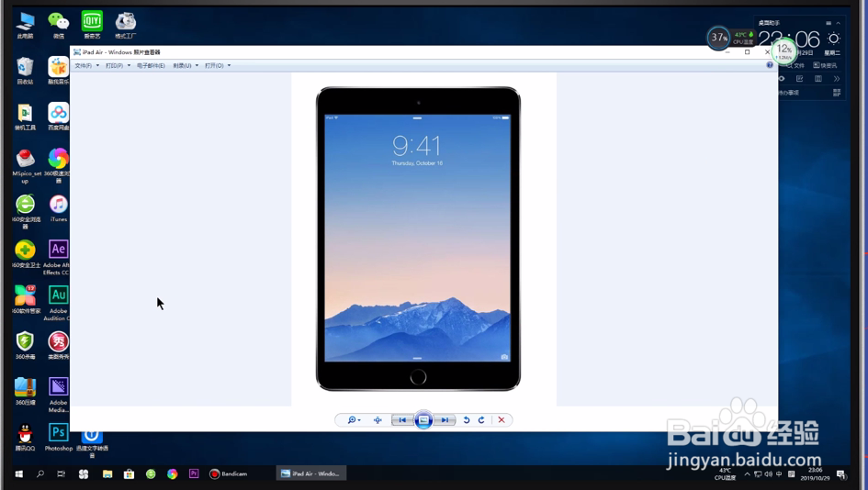Go to the next photo
This screenshot has width=868, height=490.
445,420
